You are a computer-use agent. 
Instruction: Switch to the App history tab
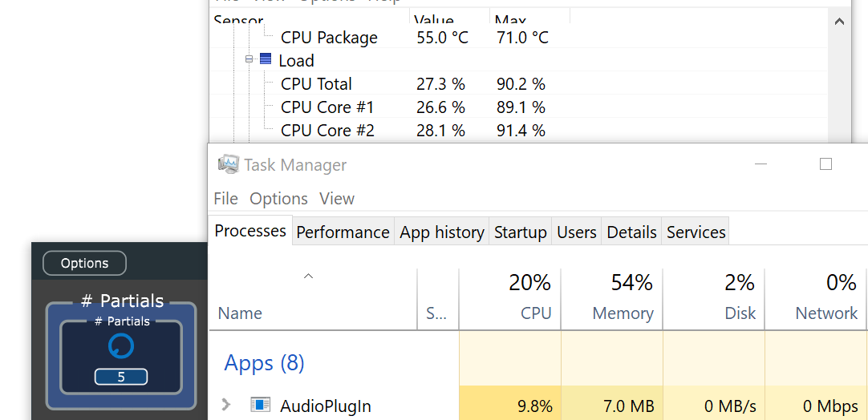pyautogui.click(x=442, y=232)
